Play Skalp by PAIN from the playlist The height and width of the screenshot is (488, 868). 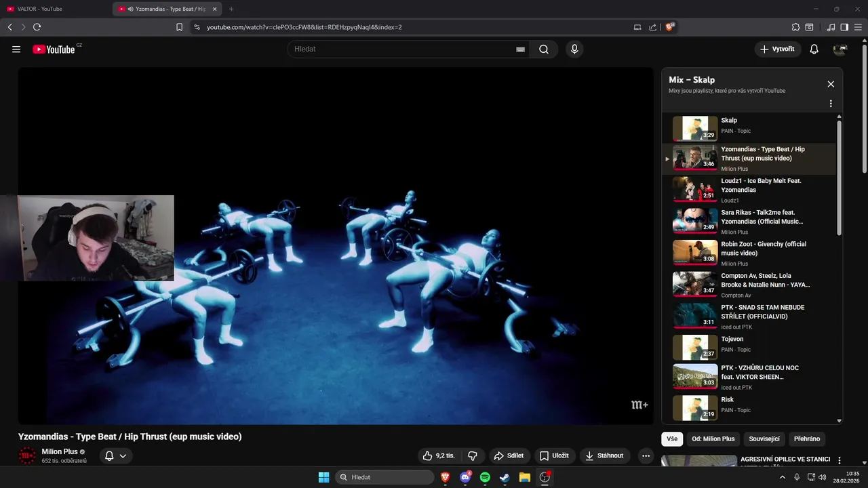(749, 127)
